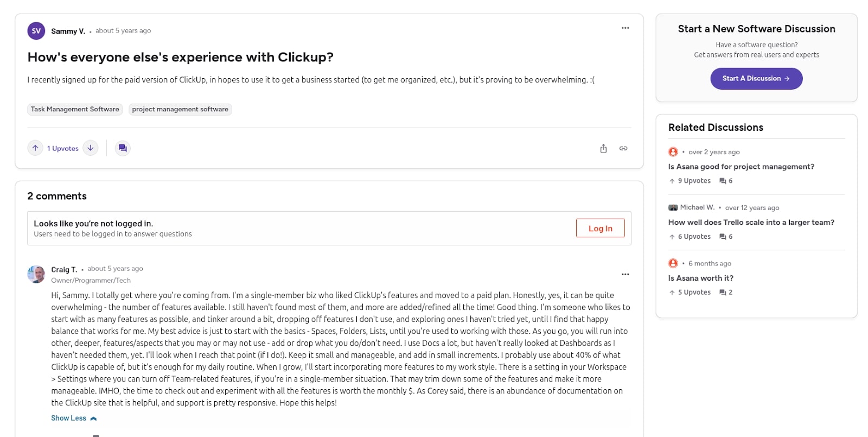Downvote the post with the down arrow icon
The image size is (868, 437).
91,148
